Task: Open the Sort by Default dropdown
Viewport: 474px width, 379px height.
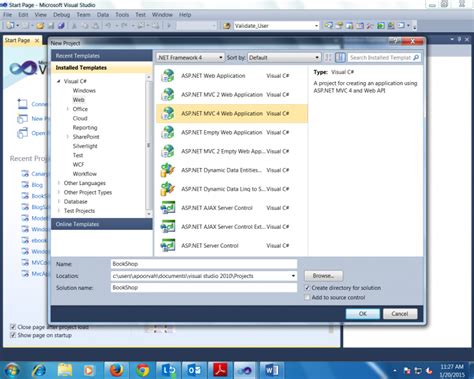Action: (284, 58)
